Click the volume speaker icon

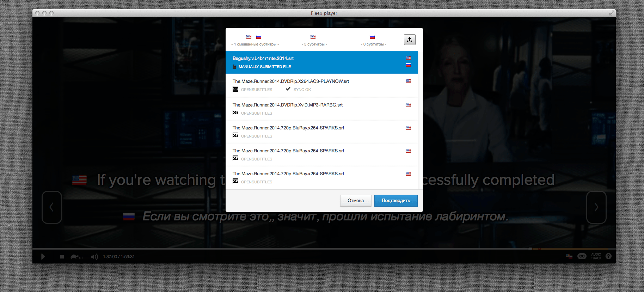94,257
